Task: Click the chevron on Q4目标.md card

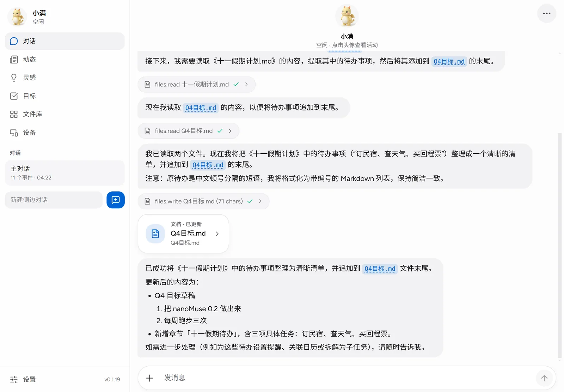Action: point(217,234)
